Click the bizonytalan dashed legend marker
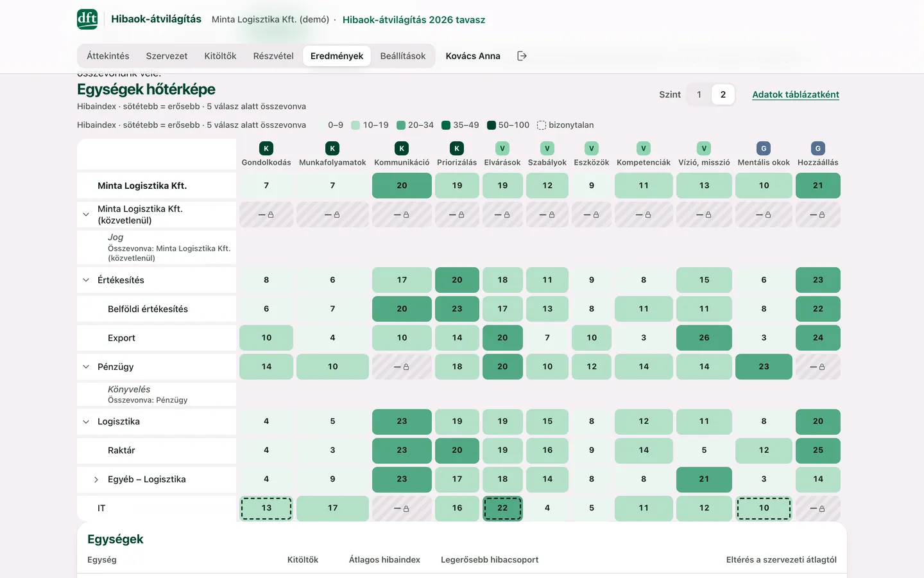The width and height of the screenshot is (924, 578). (542, 125)
